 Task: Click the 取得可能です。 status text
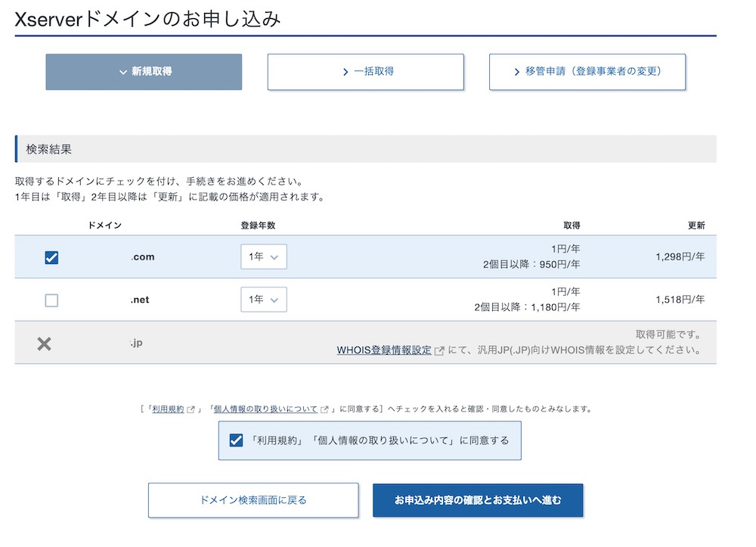tap(668, 334)
